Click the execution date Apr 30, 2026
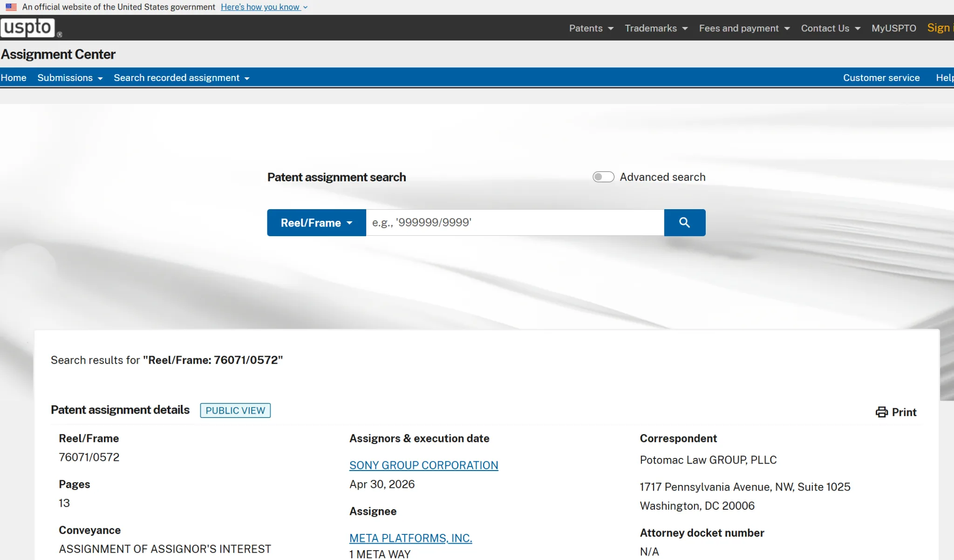This screenshot has height=560, width=954. coord(382,485)
